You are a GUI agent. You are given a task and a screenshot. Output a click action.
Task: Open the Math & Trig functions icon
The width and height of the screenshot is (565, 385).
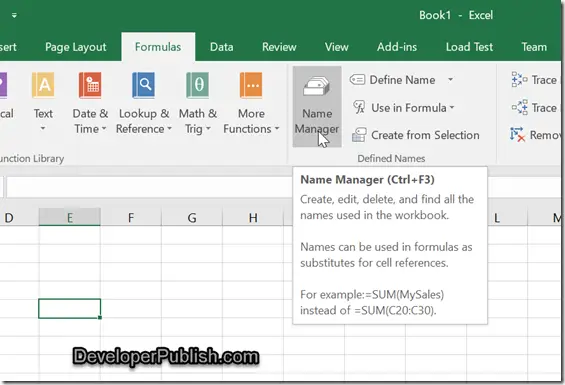pyautogui.click(x=197, y=85)
